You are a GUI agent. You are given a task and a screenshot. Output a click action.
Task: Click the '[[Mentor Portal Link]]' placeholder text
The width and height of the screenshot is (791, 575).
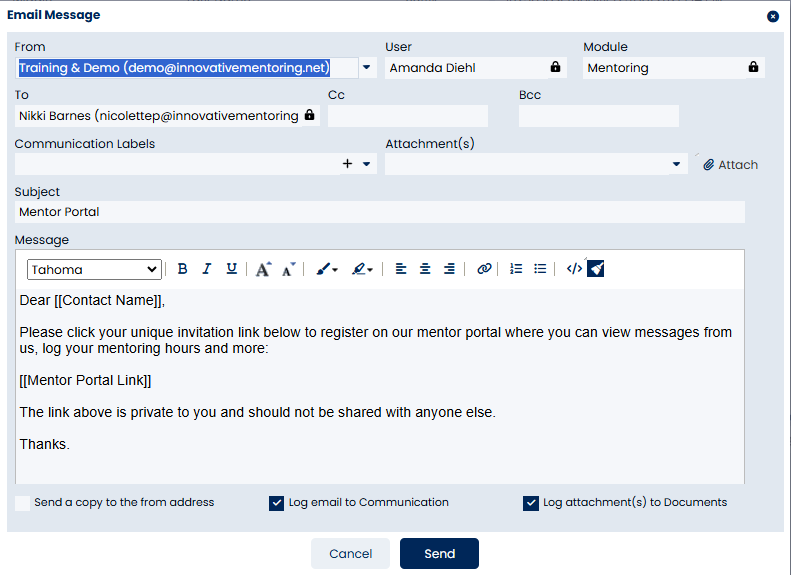point(85,380)
